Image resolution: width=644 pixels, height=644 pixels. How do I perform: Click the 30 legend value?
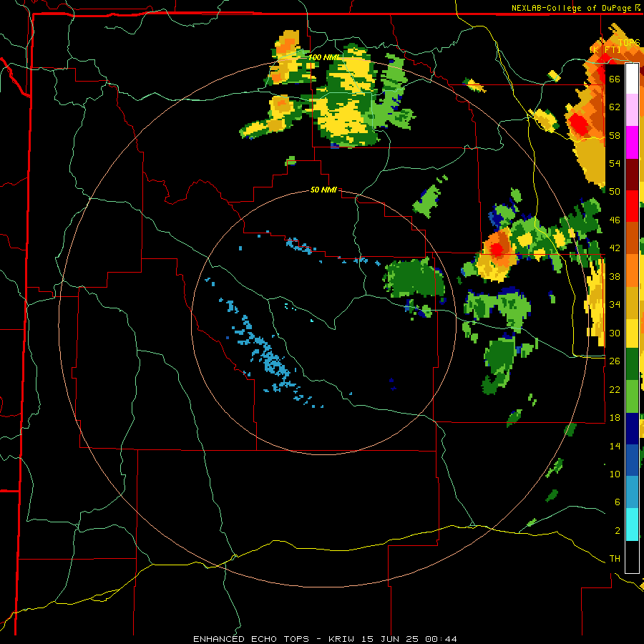click(615, 333)
